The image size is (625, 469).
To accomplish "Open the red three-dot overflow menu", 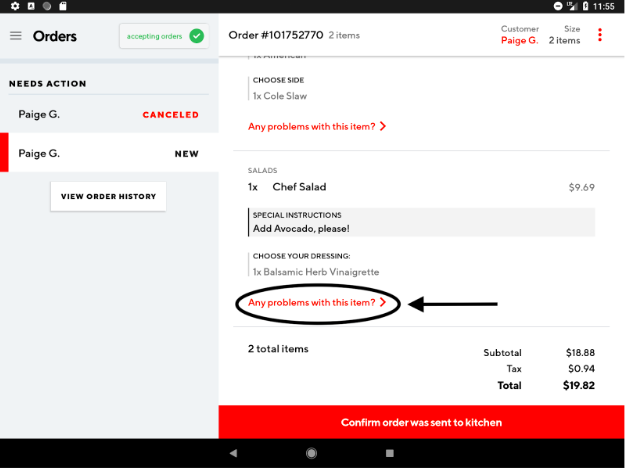I will 600,35.
